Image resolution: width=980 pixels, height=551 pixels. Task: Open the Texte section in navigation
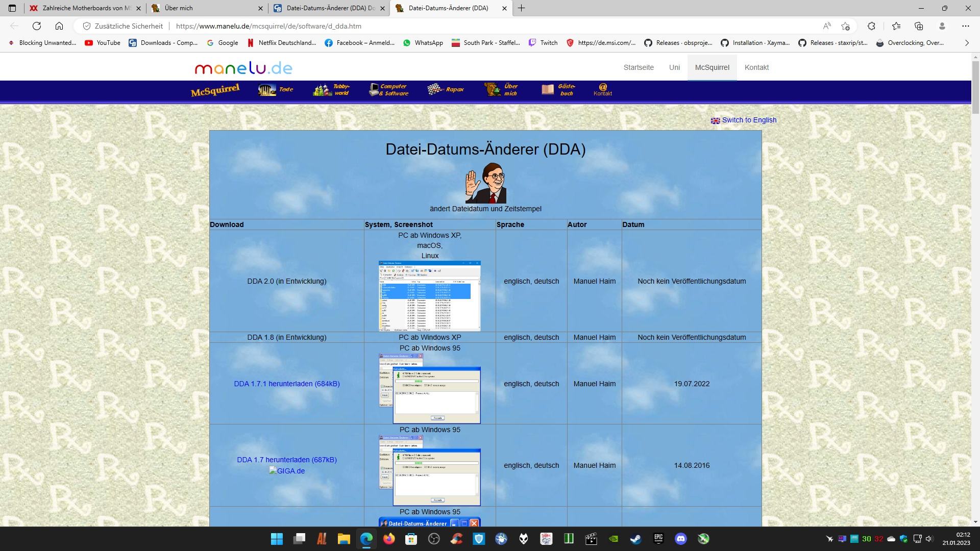[276, 90]
